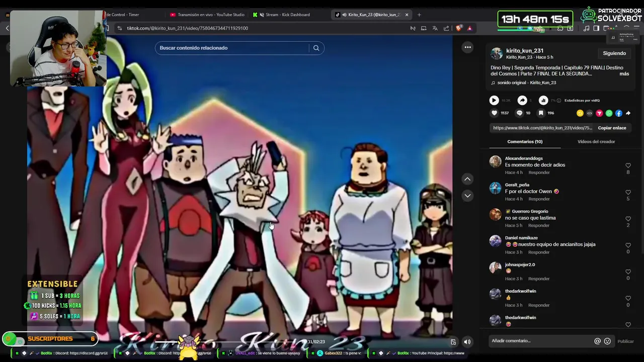Viewport: 644px width, 362px height.
Task: Save video with the bookmark icon
Action: click(541, 113)
